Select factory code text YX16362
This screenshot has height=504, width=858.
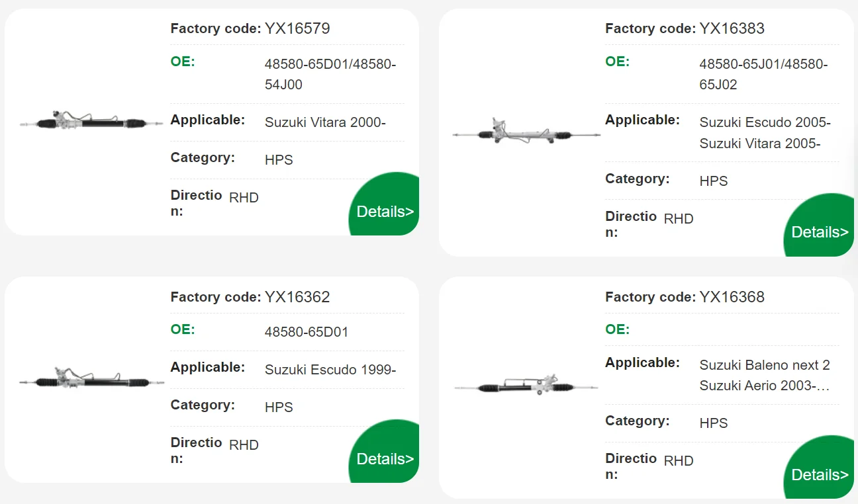[x=297, y=297]
